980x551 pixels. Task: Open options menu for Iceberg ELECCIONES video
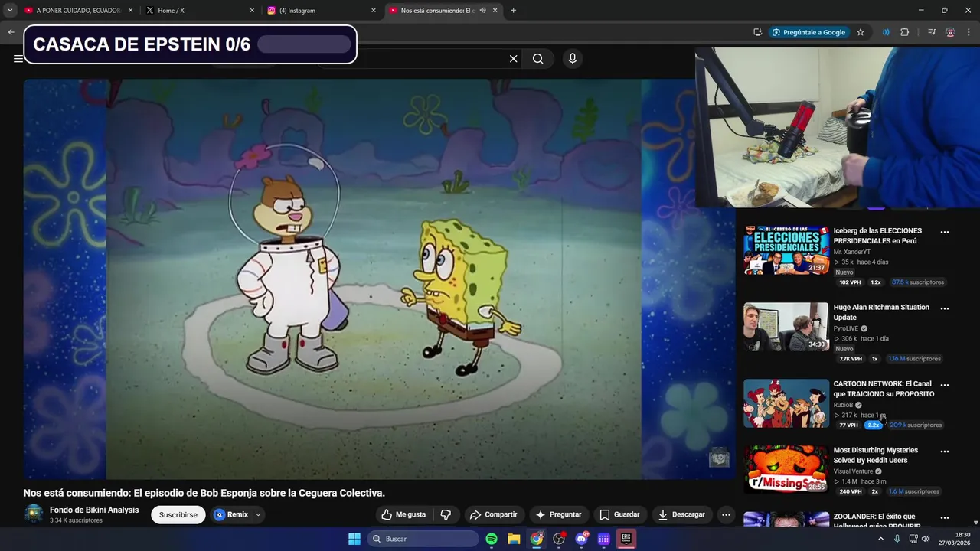[x=945, y=232]
